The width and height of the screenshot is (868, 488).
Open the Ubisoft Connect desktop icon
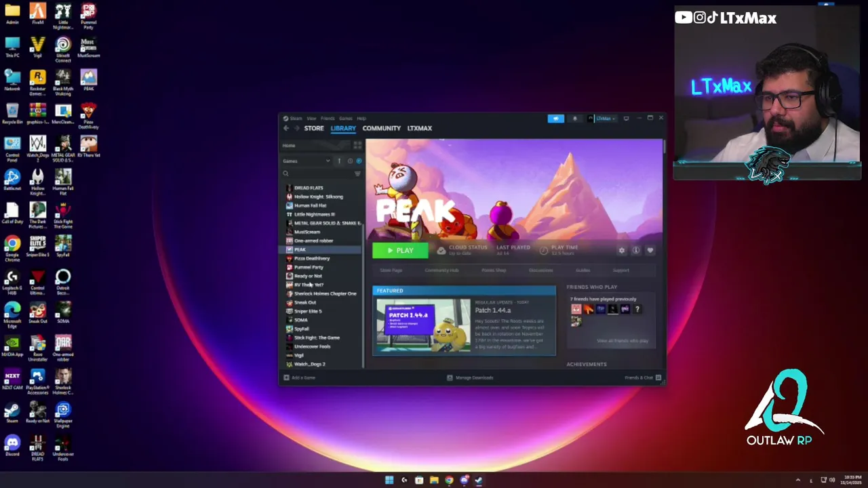coord(63,49)
